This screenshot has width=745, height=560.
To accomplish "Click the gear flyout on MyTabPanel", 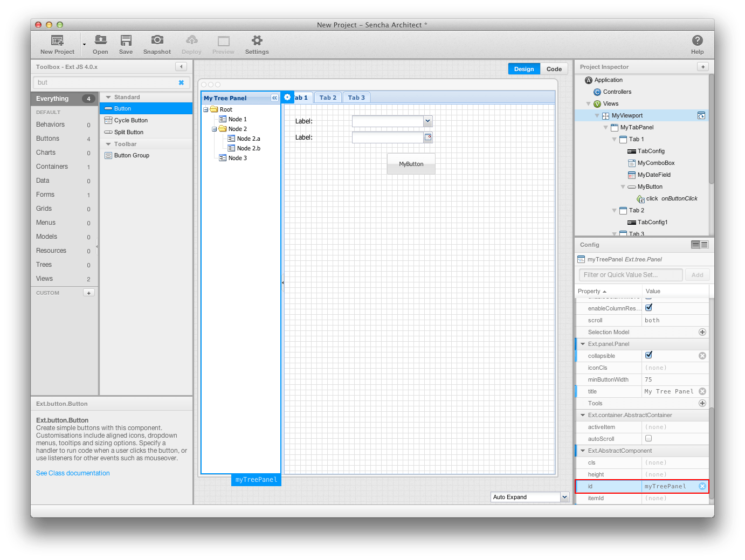I will [287, 97].
